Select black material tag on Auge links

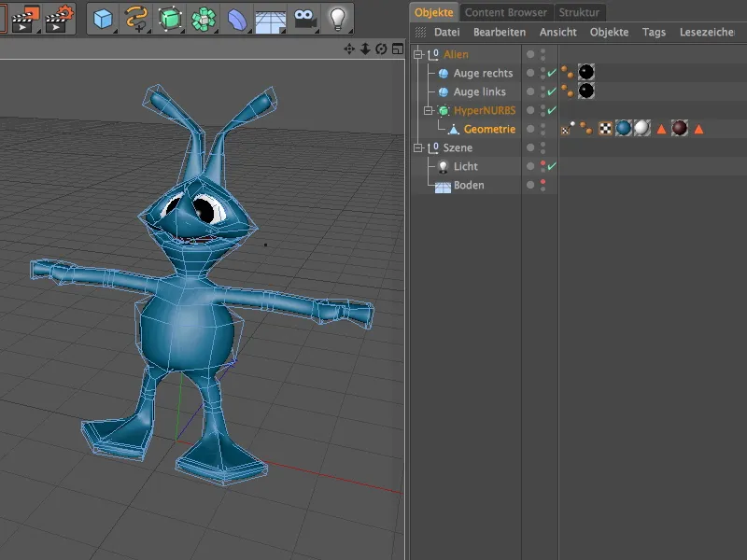pos(586,91)
